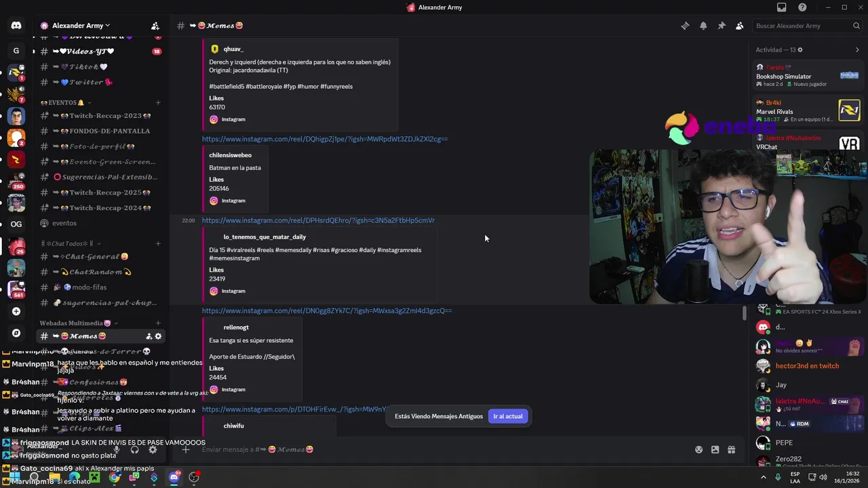Click the Discord taskbar icon
868x488 pixels.
[x=174, y=477]
